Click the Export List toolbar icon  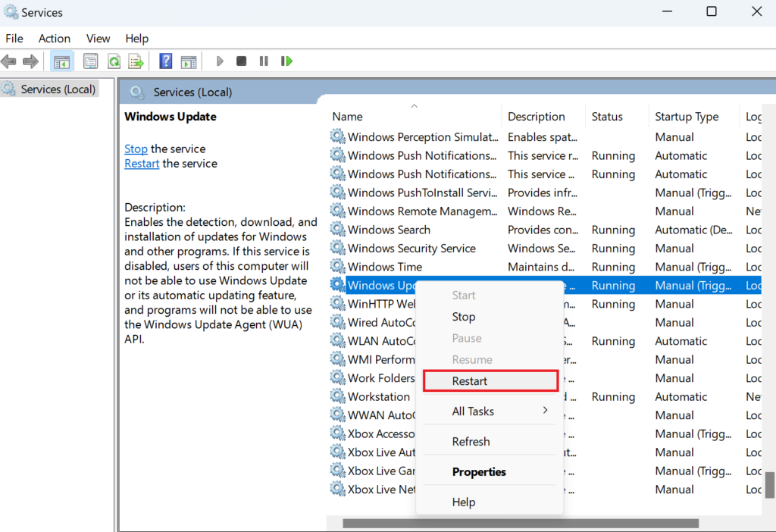pyautogui.click(x=136, y=61)
